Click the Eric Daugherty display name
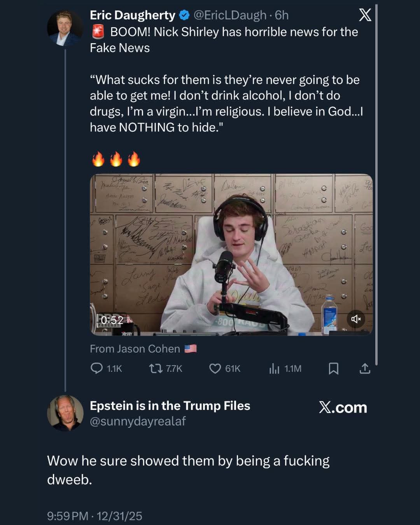420x525 pixels. 133,15
